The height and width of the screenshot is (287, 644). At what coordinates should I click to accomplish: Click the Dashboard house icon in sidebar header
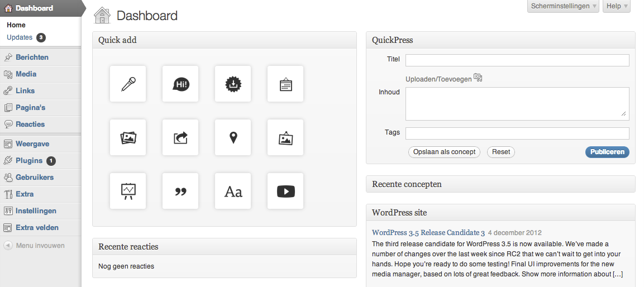pos(8,8)
